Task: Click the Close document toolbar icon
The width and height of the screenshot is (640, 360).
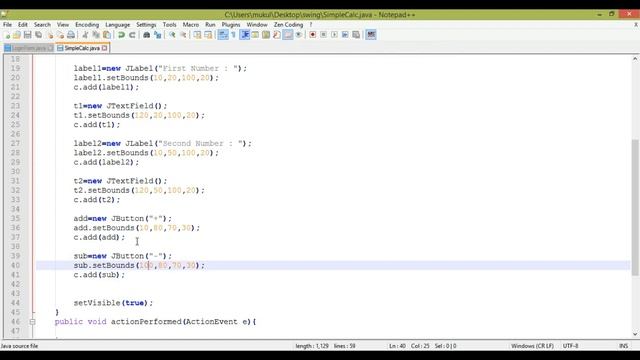Action: click(x=50, y=35)
